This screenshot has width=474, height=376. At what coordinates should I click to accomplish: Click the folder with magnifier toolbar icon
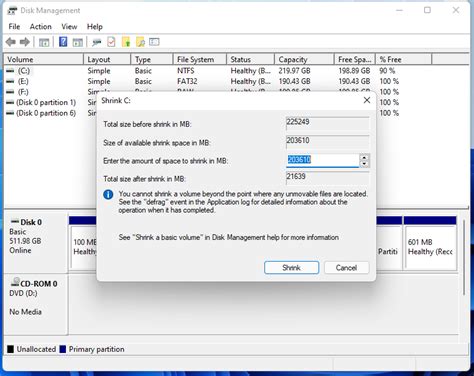pyautogui.click(x=140, y=42)
